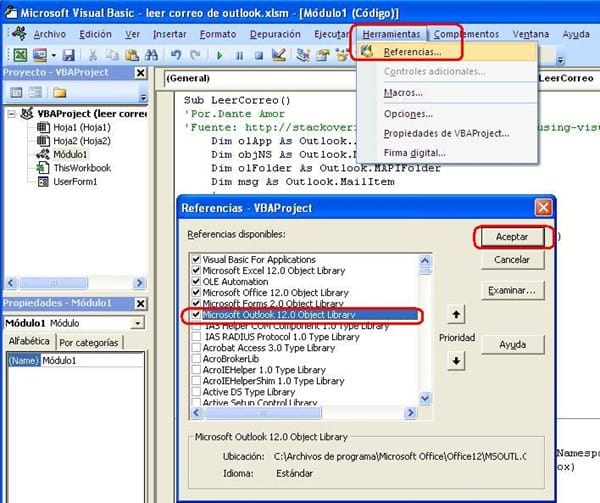Click the Find binoculars icon

coord(151,55)
